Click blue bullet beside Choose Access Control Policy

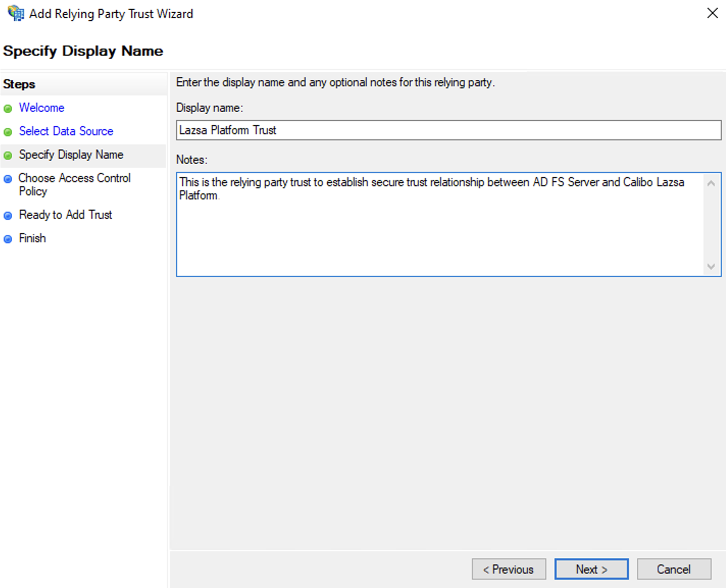tap(8, 179)
